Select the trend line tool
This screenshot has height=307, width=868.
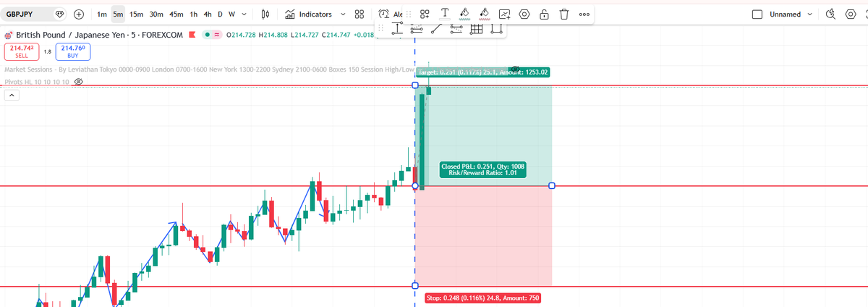(x=435, y=29)
